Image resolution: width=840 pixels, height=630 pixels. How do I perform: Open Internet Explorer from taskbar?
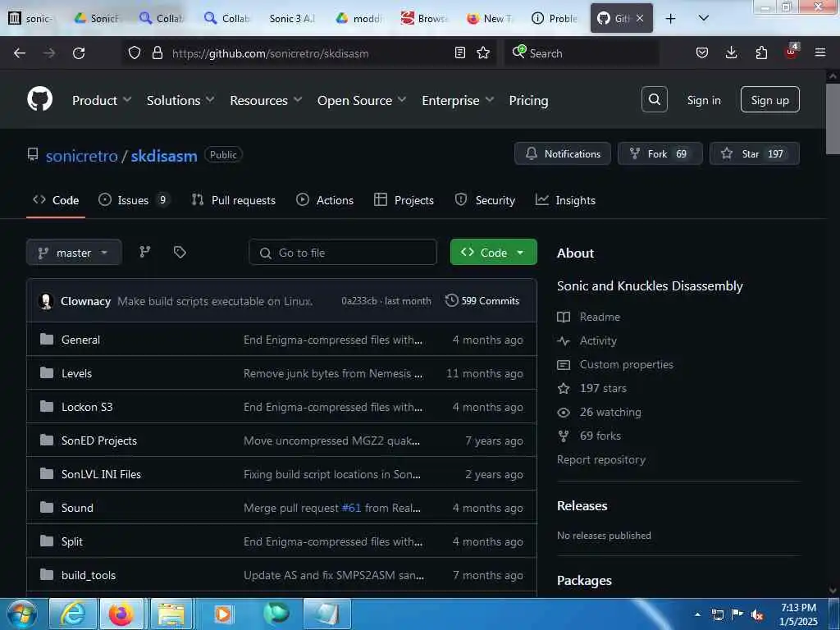[73, 614]
